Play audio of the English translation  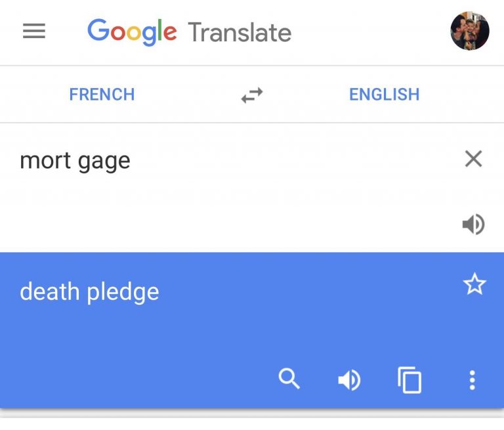[x=349, y=379]
